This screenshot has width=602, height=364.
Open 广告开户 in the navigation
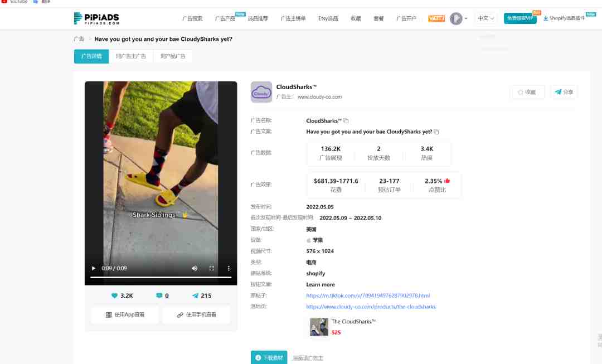tap(406, 18)
